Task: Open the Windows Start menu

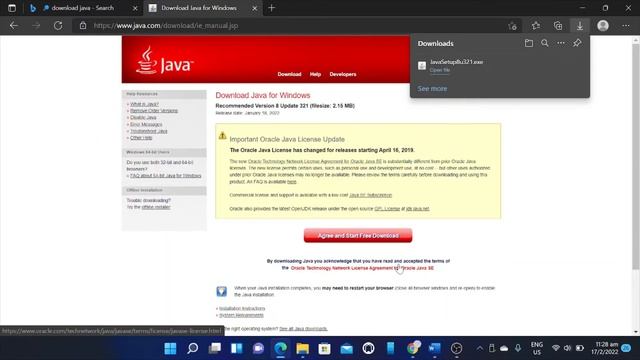Action: pos(170,348)
